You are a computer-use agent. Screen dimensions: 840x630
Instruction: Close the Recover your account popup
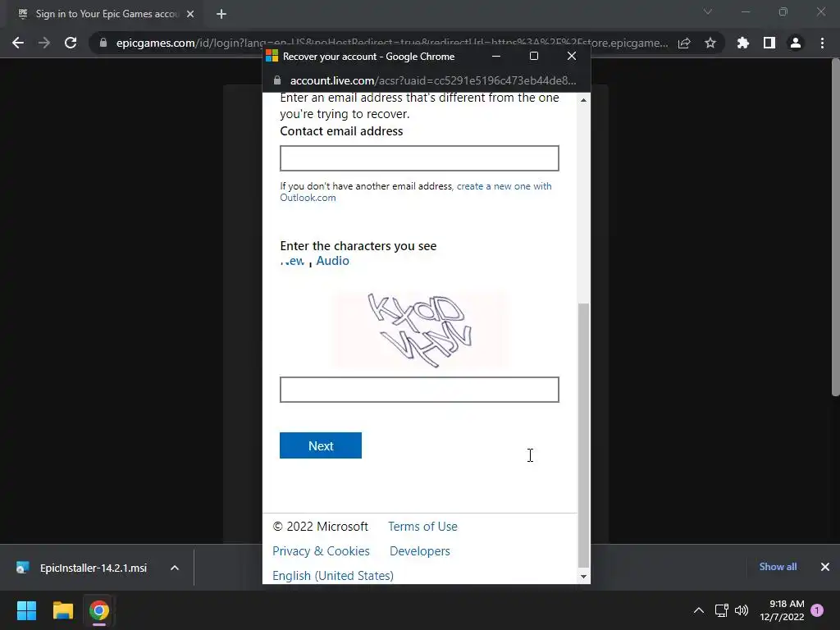(x=572, y=56)
